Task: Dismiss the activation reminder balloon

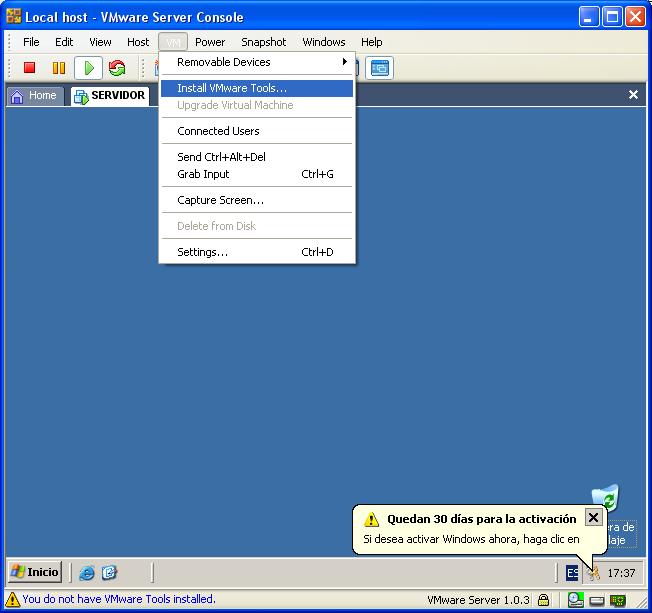Action: [593, 517]
